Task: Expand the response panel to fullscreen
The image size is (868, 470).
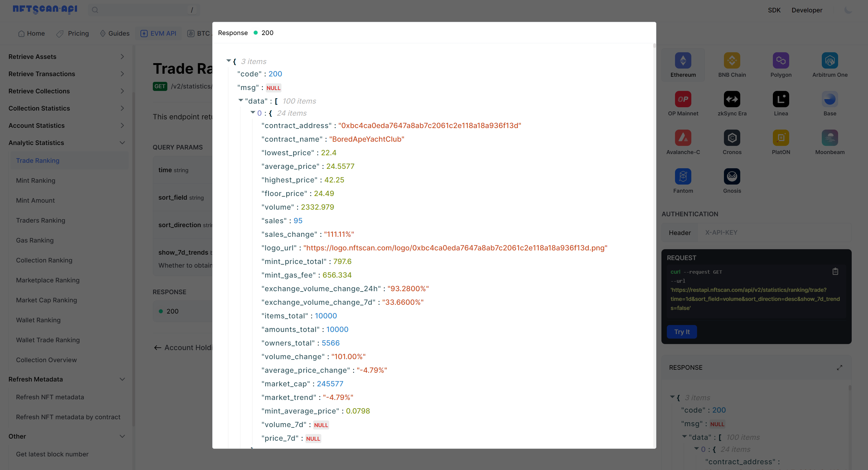Action: 839,368
